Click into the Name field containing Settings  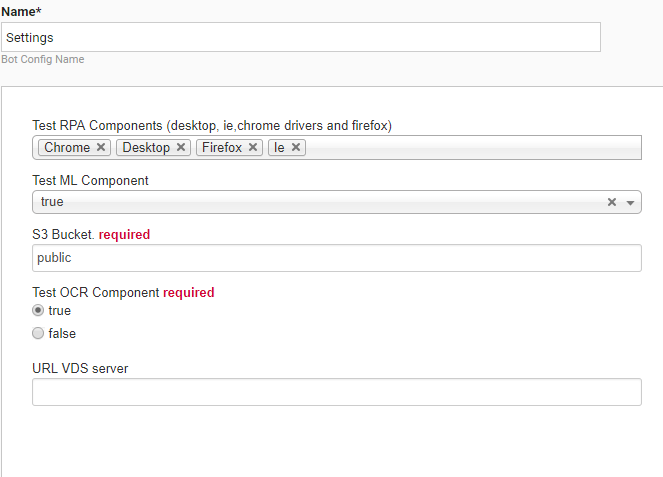[x=301, y=37]
